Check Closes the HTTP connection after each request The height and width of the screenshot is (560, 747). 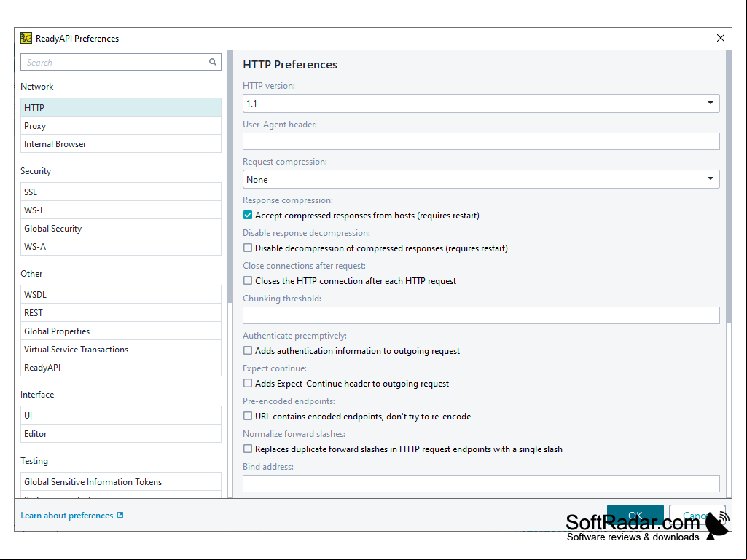pyautogui.click(x=248, y=281)
